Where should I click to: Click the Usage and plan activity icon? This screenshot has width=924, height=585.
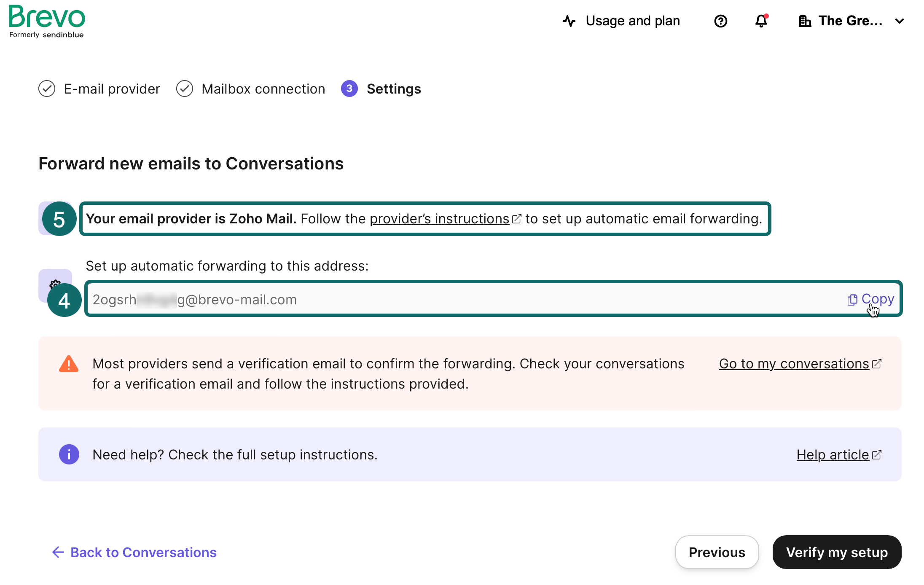569,21
